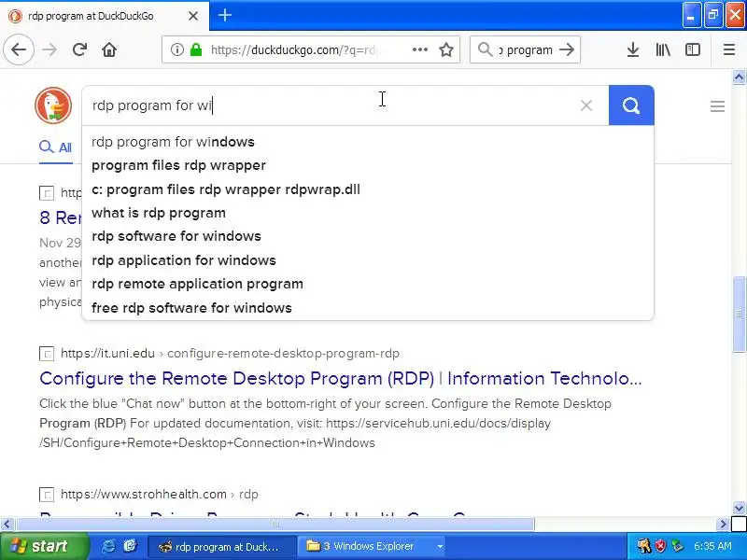Click the red security shield tray icon
Screen dimensions: 747x560
pyautogui.click(x=660, y=546)
